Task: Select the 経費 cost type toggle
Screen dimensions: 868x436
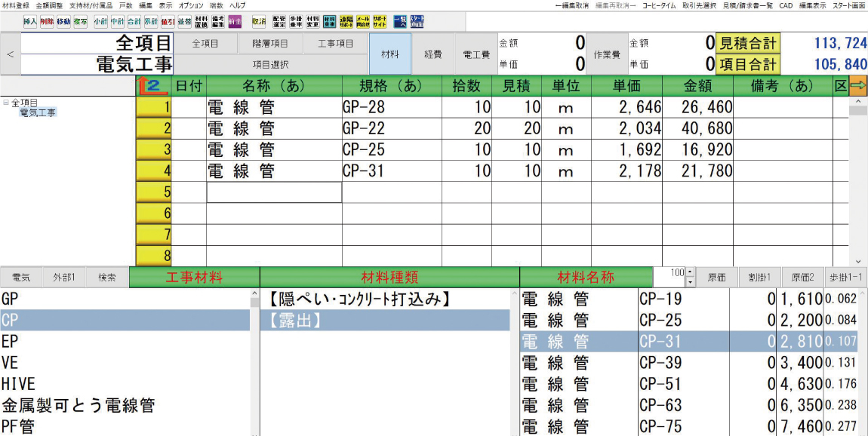Action: coord(433,54)
